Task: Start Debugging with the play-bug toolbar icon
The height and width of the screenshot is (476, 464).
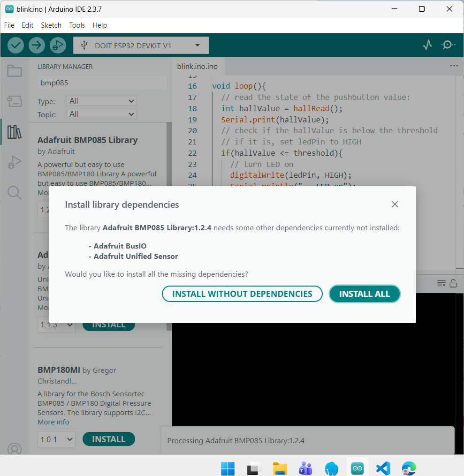Action: click(58, 45)
